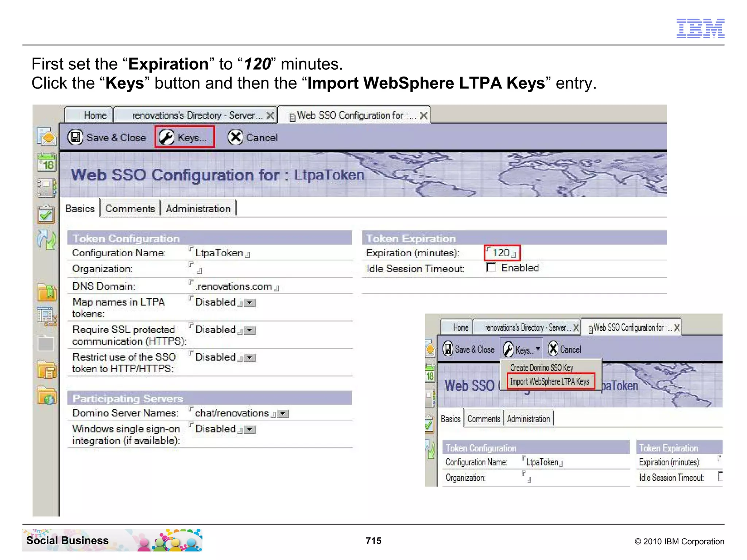Screen dimensions: 747x560
Task: Click the Token Configuration section header
Action: coord(210,238)
